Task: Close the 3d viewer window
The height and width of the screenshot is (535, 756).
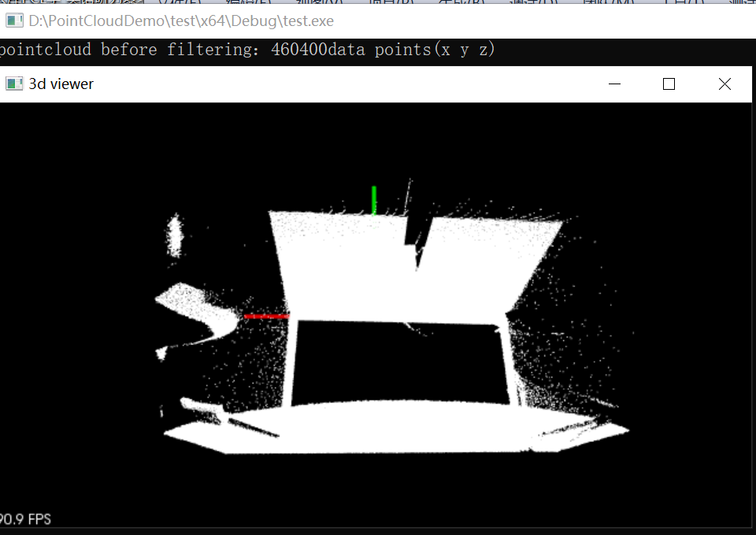Action: [x=724, y=84]
